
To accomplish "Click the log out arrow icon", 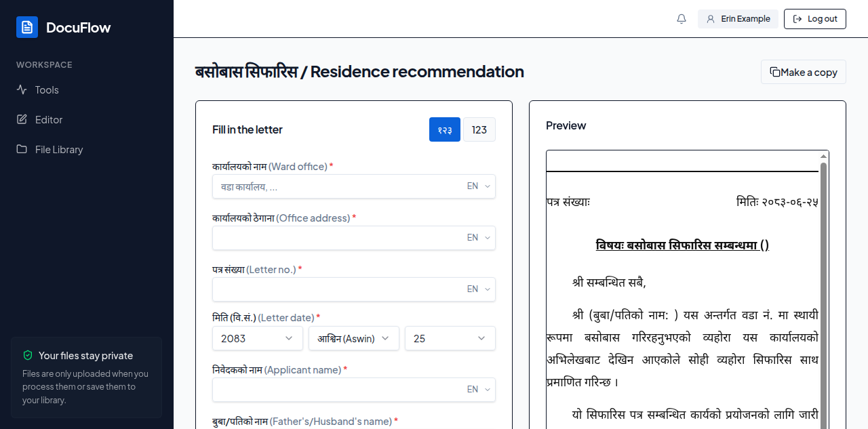I will [x=797, y=19].
